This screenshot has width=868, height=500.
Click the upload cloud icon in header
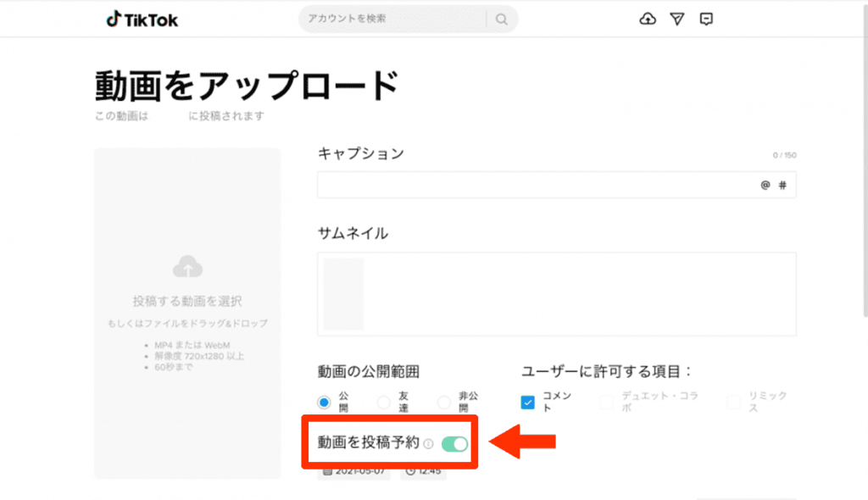(x=648, y=19)
